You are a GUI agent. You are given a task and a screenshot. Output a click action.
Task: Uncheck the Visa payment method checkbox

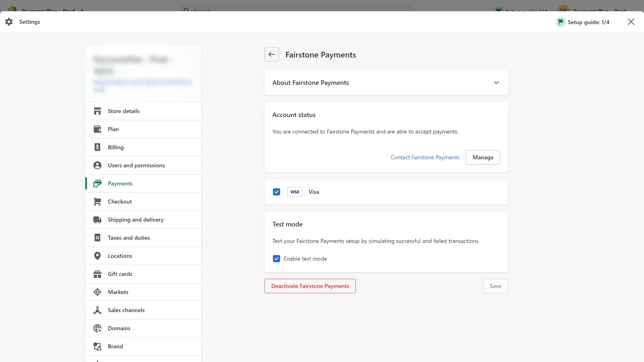coord(277,192)
